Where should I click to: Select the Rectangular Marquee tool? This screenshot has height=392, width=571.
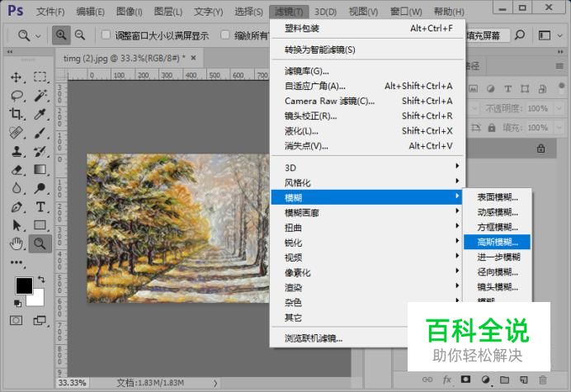point(40,77)
